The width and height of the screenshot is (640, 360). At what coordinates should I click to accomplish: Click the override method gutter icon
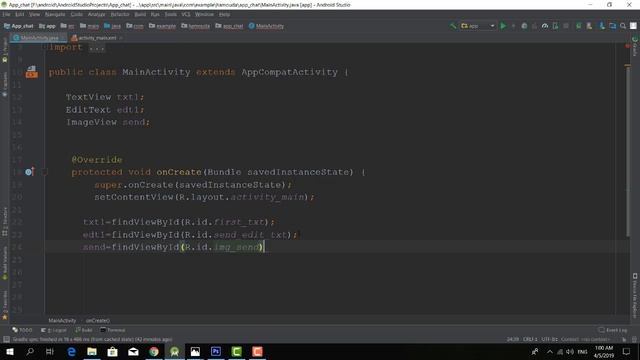pos(29,171)
